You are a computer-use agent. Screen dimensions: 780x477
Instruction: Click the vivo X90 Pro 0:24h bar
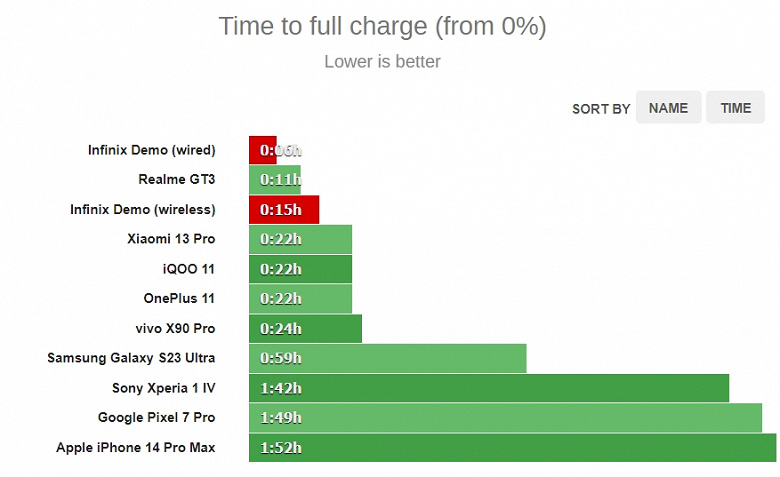[x=305, y=328]
